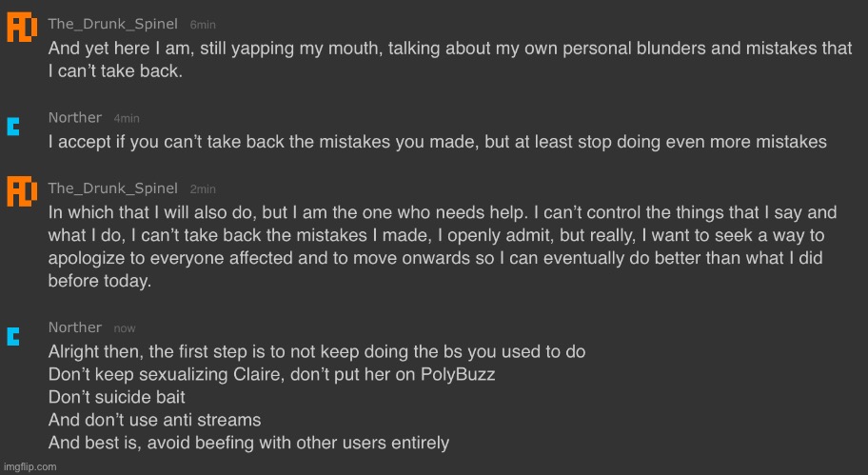Click the 6min timestamp

click(203, 25)
